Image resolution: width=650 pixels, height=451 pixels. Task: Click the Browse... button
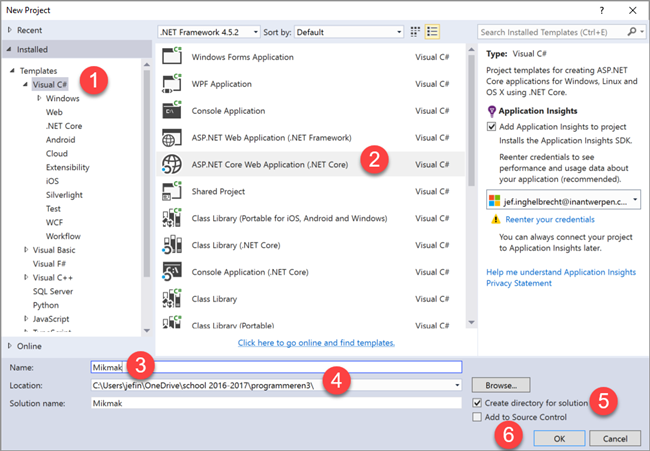(x=501, y=385)
